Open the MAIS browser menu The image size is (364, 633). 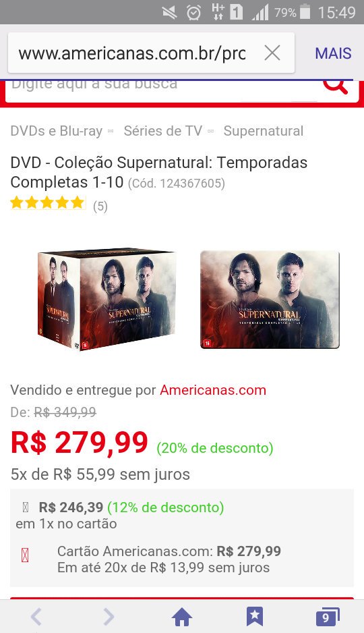(333, 53)
